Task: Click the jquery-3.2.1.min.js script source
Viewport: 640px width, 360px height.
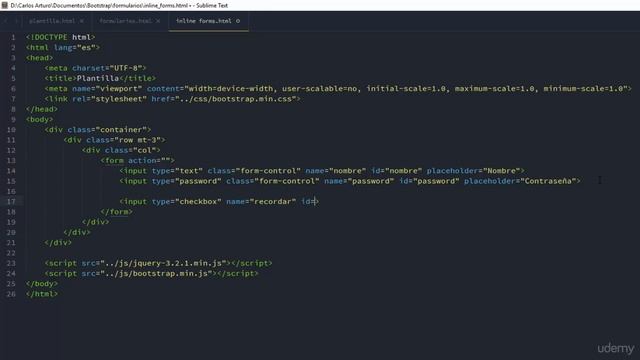Action: (x=163, y=263)
